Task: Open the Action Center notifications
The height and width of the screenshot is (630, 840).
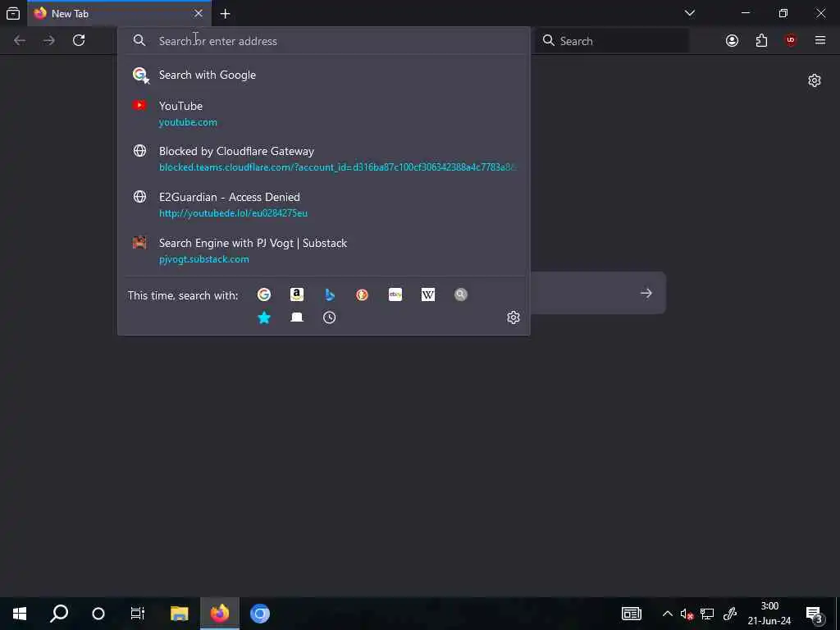Action: pos(814,614)
